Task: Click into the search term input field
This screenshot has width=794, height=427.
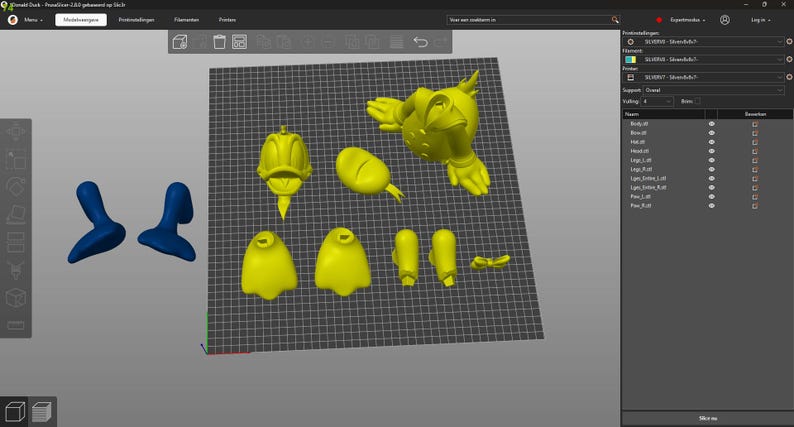Action: coord(529,20)
